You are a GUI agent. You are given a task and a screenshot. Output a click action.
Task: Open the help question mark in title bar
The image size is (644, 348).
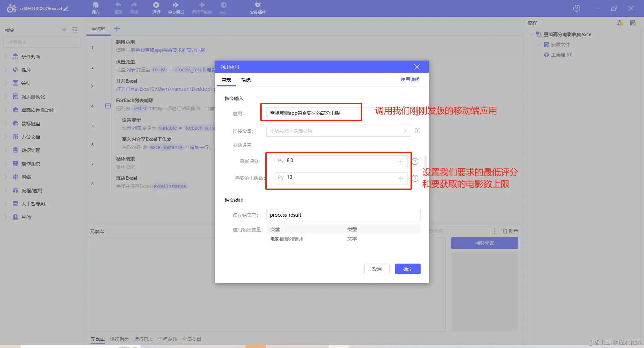577,9
